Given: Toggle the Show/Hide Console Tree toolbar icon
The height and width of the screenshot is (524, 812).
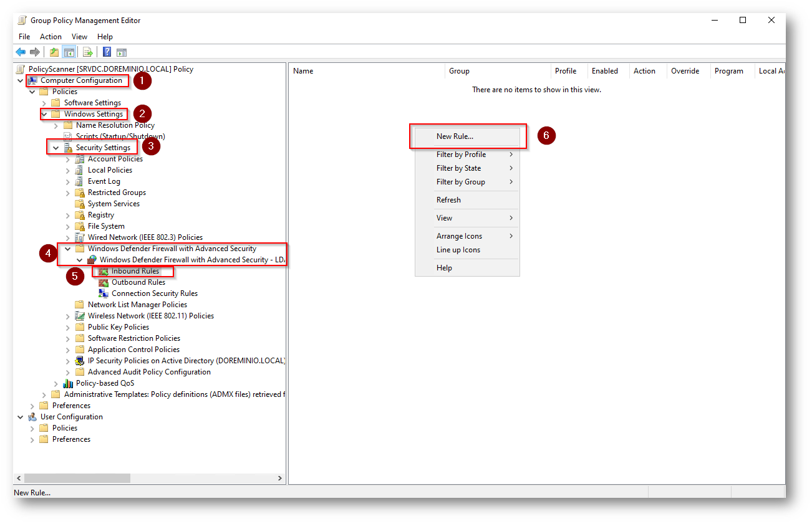Looking at the screenshot, I should click(x=69, y=52).
